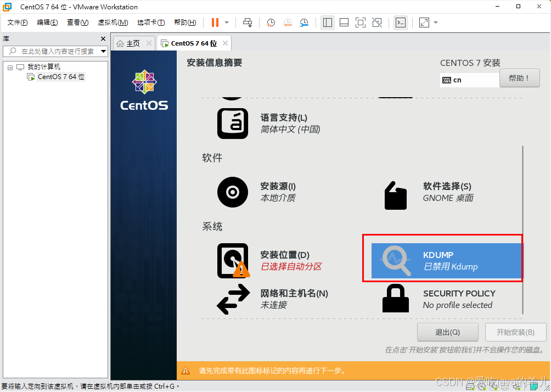Open 语言支持 language settings icon
Viewport: 551px width, 392px height.
point(233,124)
